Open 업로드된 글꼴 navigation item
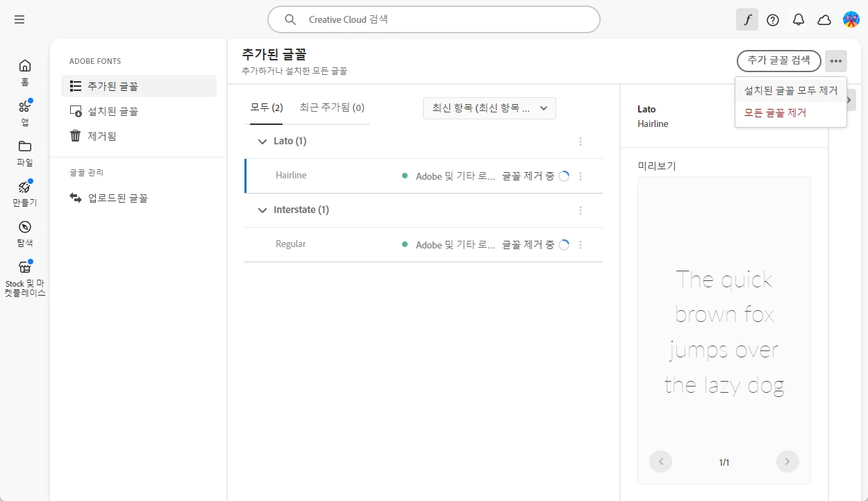 point(139,198)
